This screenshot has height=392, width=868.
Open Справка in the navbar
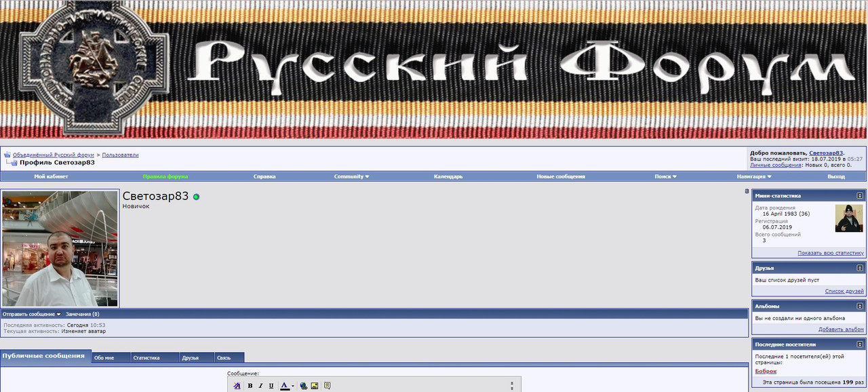click(264, 176)
